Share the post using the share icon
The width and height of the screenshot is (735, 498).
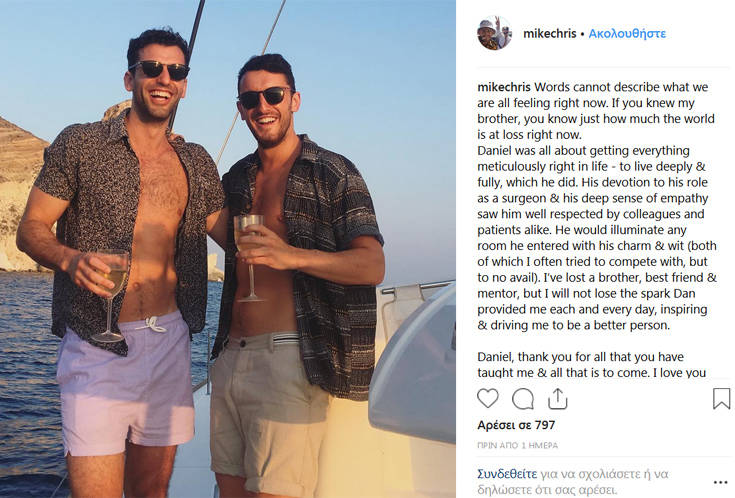(x=557, y=399)
